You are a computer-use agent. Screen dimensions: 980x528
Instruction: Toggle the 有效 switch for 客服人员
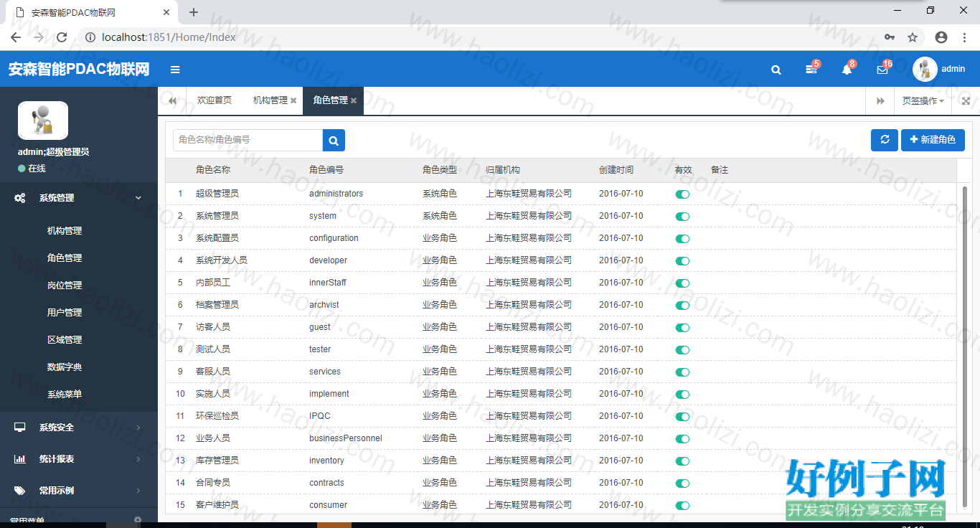(x=682, y=372)
